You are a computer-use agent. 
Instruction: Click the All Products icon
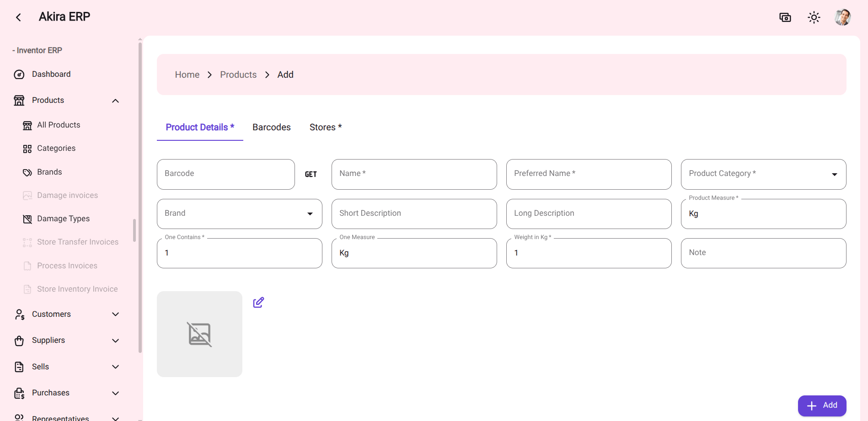(27, 125)
